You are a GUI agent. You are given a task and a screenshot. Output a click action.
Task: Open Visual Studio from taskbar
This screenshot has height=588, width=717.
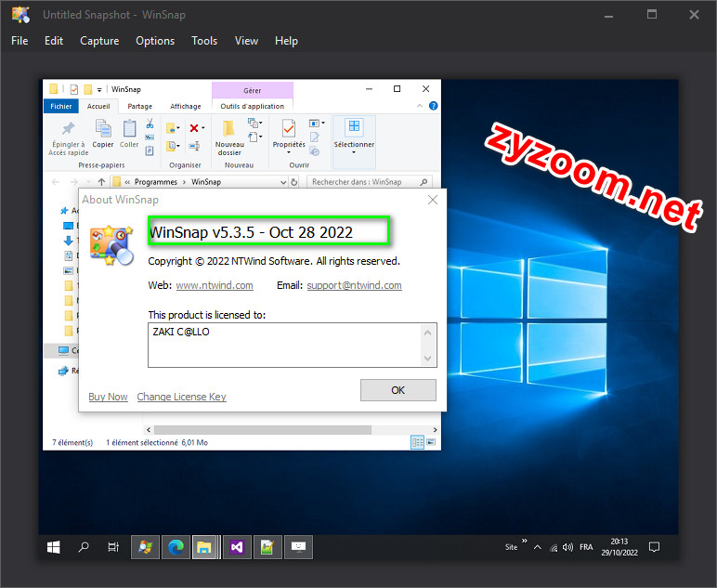coord(237,547)
